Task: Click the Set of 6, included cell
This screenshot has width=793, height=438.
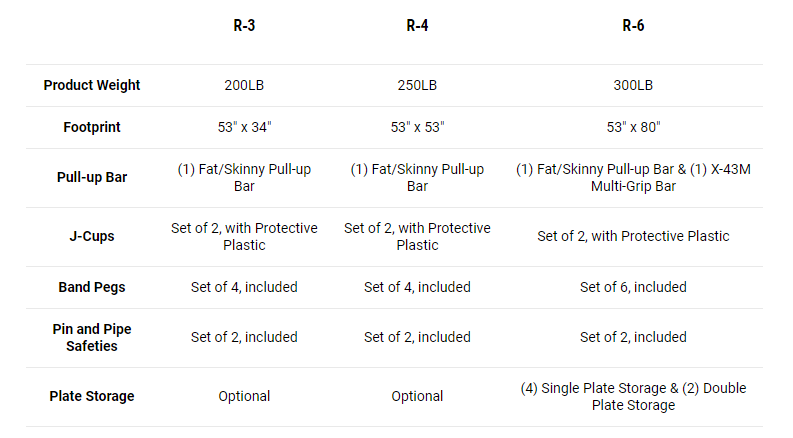Action: pyautogui.click(x=633, y=287)
